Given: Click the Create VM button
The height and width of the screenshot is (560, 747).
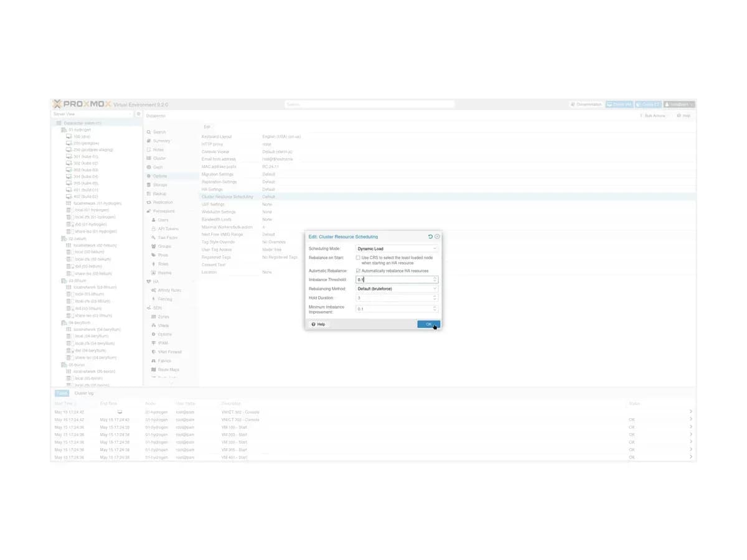Looking at the screenshot, I should [619, 105].
